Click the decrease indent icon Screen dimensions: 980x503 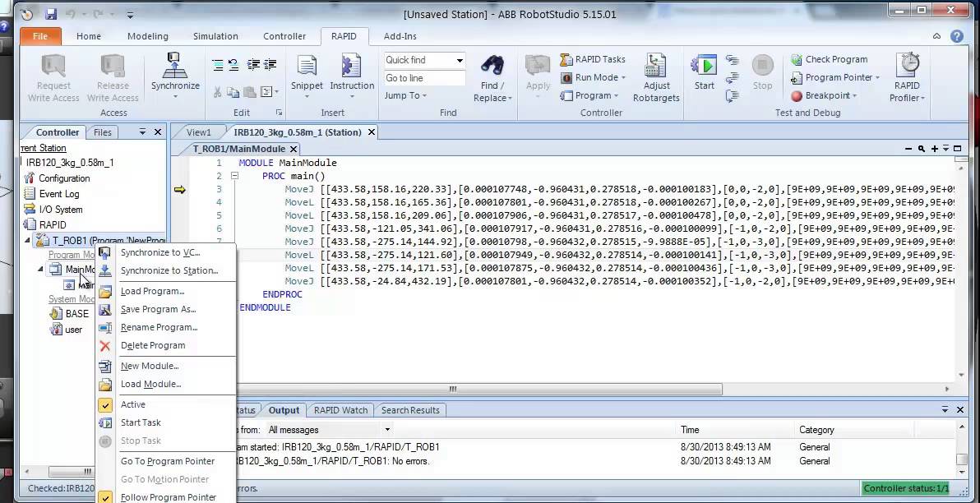pyautogui.click(x=270, y=64)
